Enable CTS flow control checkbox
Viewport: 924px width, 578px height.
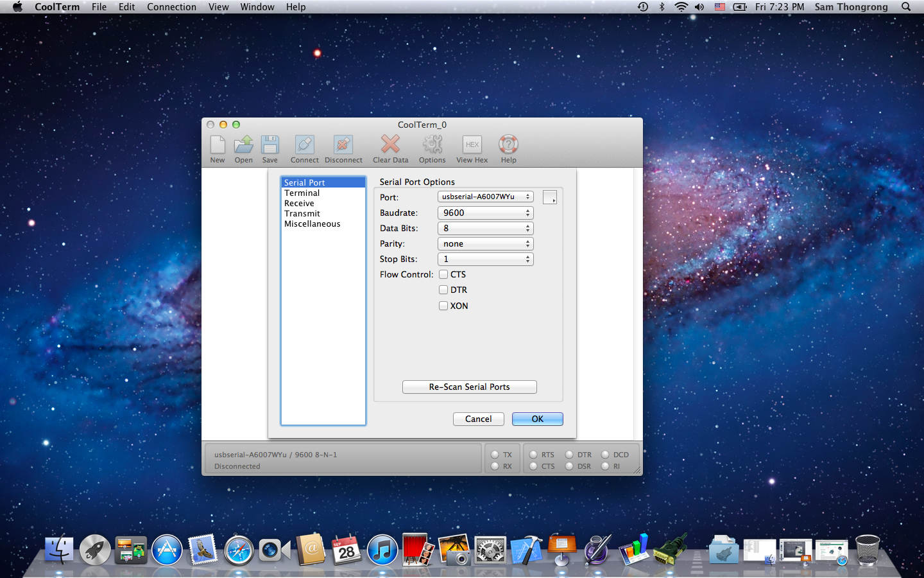pyautogui.click(x=443, y=274)
